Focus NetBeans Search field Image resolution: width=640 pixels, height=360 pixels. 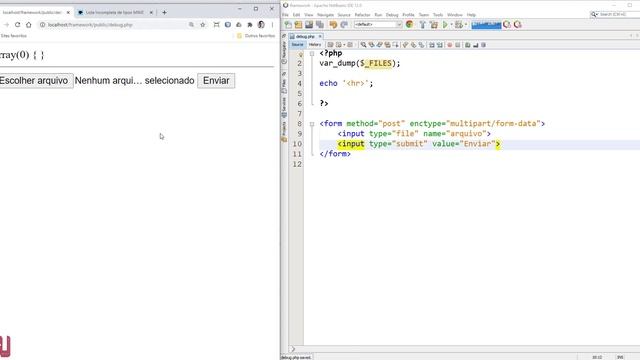(617, 14)
